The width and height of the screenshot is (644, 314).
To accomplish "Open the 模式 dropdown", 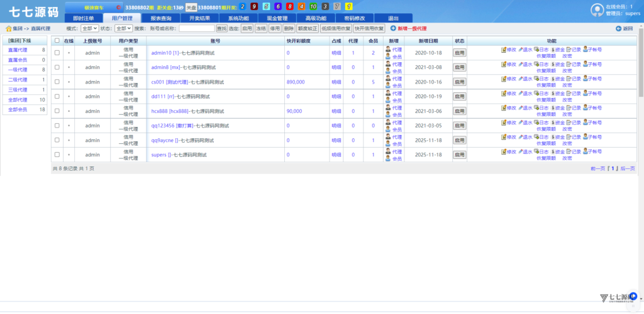I will [89, 28].
